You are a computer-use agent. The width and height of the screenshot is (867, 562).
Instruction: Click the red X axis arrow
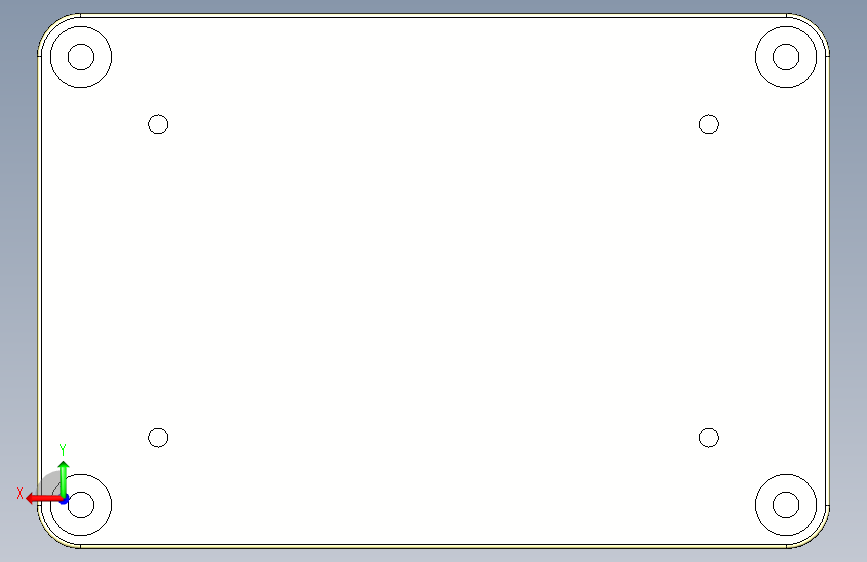click(x=43, y=499)
